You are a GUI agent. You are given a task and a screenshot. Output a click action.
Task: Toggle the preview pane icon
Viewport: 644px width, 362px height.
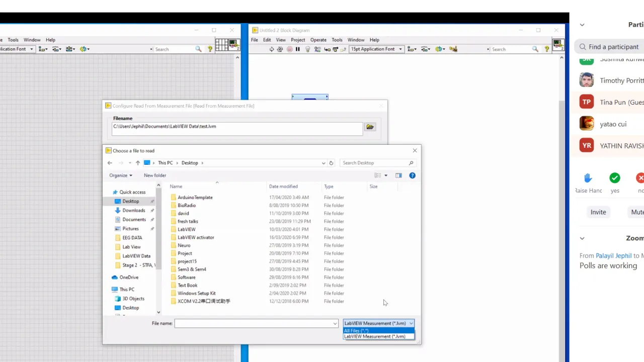click(398, 175)
